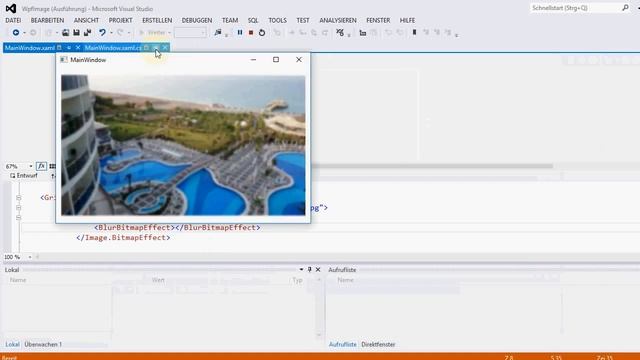The width and height of the screenshot is (640, 360).
Task: Collapse the Grid element outline marker
Action: [19, 198]
